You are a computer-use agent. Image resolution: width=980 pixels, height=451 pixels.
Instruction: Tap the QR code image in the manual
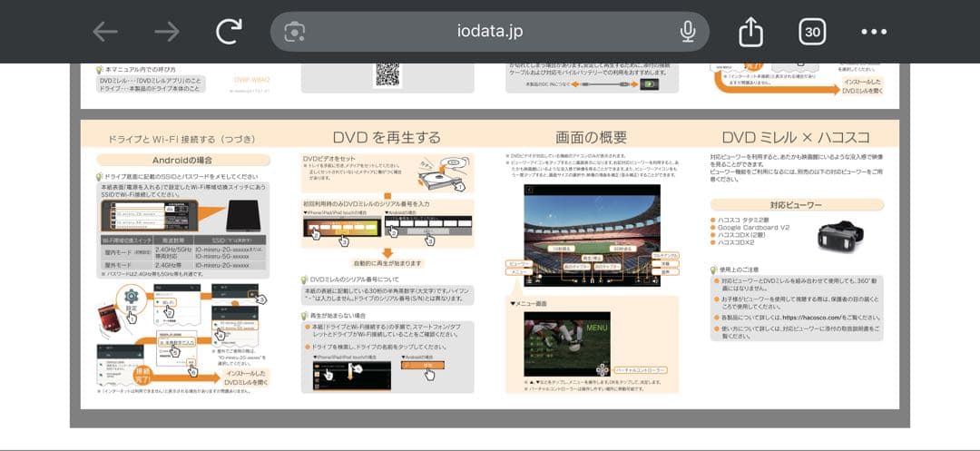tap(387, 74)
